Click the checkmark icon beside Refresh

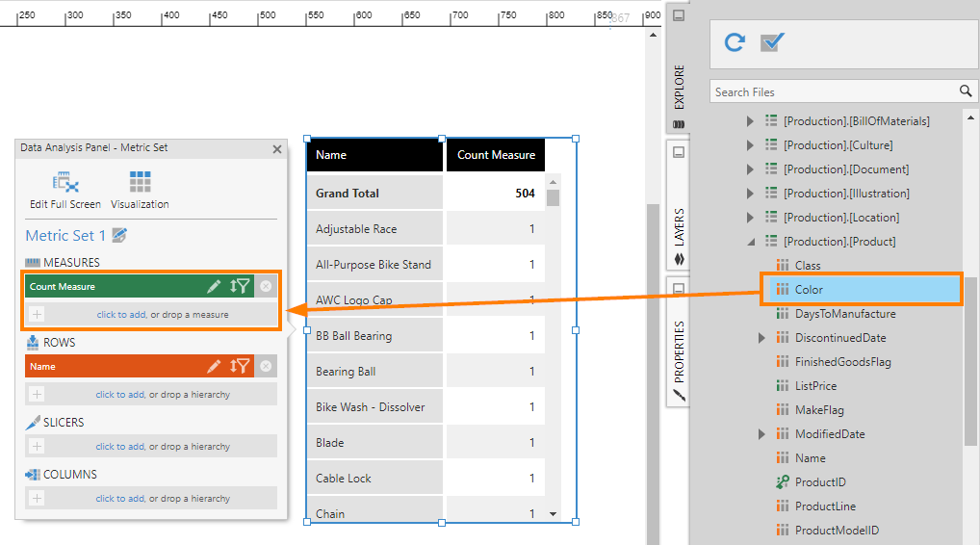point(772,42)
